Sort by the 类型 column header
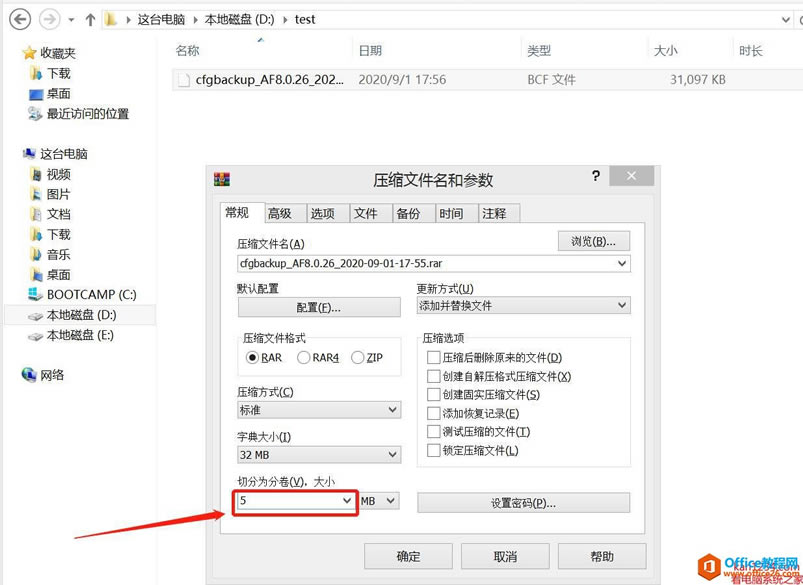The width and height of the screenshot is (803, 585). pyautogui.click(x=539, y=51)
